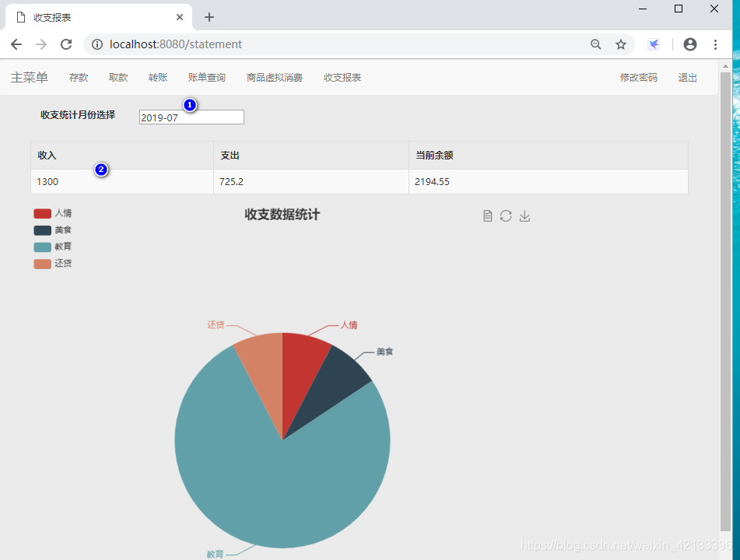The image size is (740, 560).
Task: Click the zoom magnifier icon in address bar
Action: [x=596, y=44]
